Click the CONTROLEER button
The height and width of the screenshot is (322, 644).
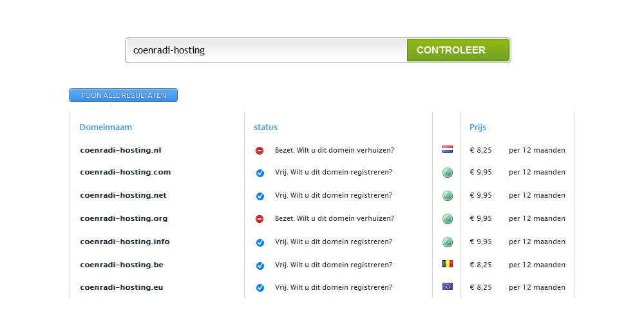point(458,50)
